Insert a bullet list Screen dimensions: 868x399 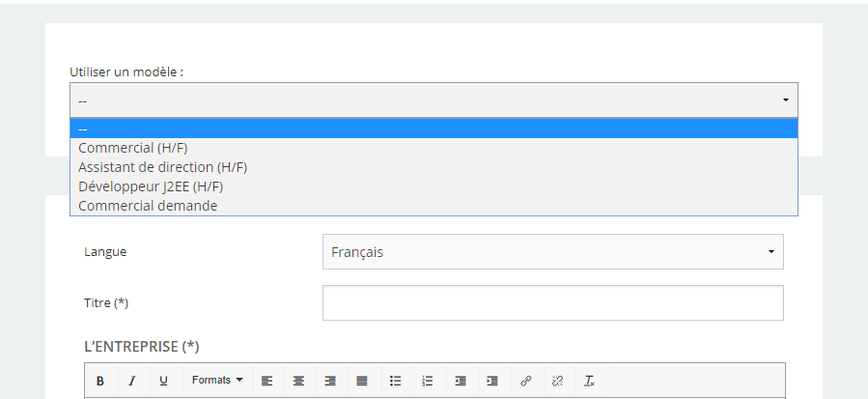395,381
